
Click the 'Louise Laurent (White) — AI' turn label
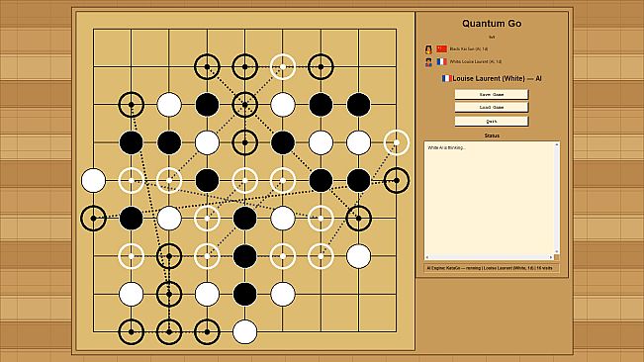(497, 78)
